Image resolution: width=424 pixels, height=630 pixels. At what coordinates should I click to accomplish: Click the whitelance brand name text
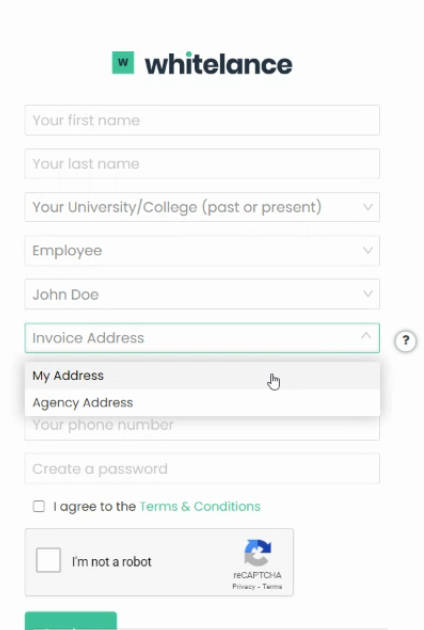[218, 63]
